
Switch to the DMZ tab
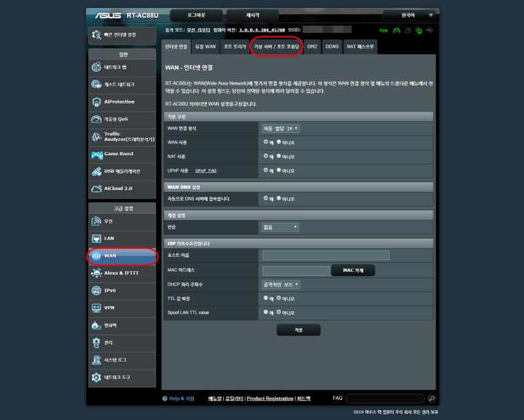tap(312, 47)
